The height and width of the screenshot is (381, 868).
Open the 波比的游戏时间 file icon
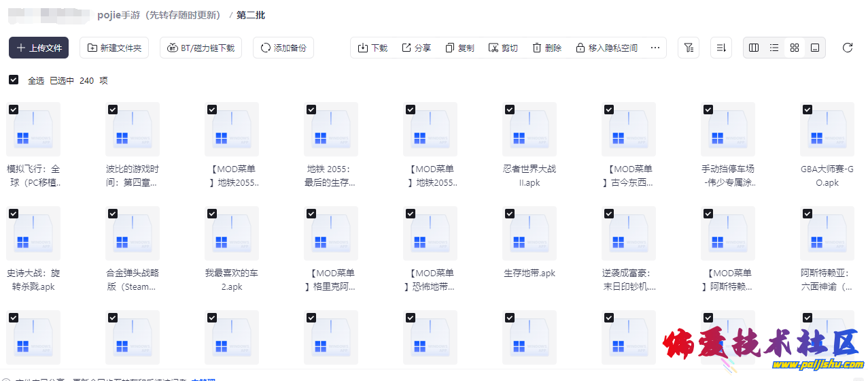pyautogui.click(x=133, y=129)
